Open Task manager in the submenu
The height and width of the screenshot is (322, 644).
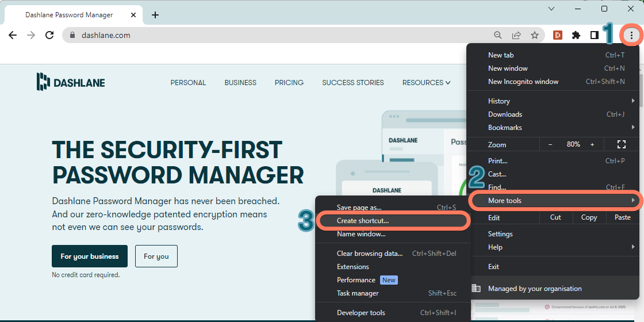[393, 293]
